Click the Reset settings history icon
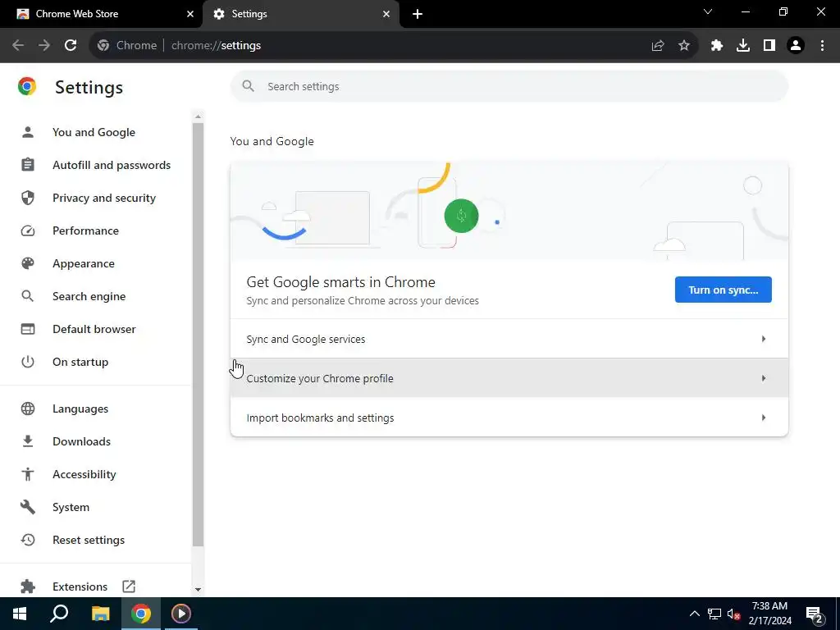840x630 pixels. click(x=28, y=540)
